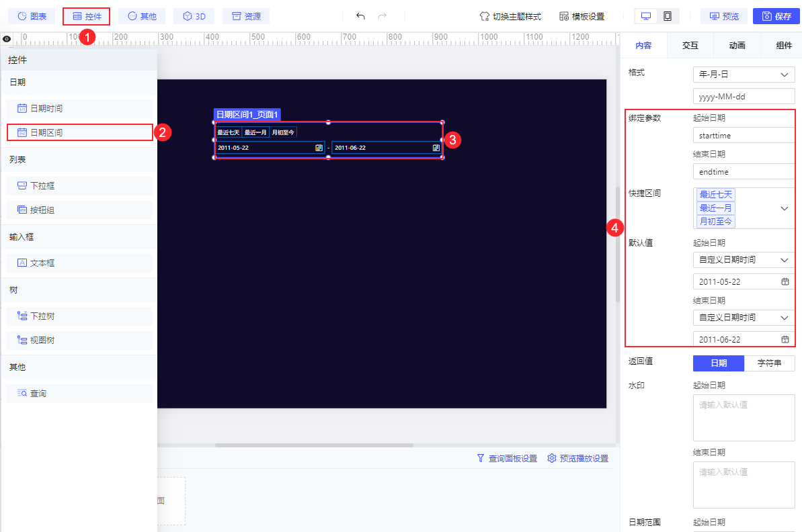
Task: Click the vertical canvas scrollbar
Action: (617, 245)
